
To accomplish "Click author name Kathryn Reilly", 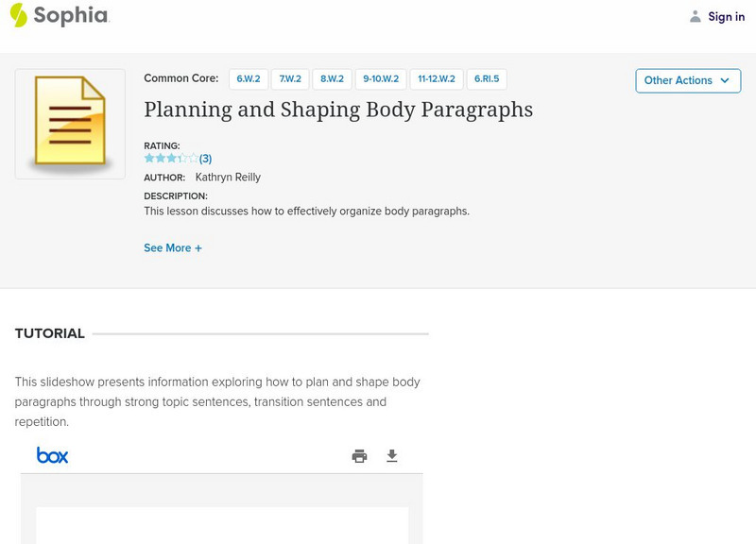I will coord(228,178).
